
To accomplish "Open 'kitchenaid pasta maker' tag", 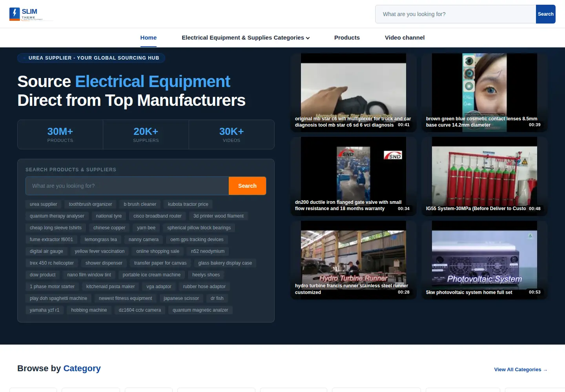I will [110, 287].
